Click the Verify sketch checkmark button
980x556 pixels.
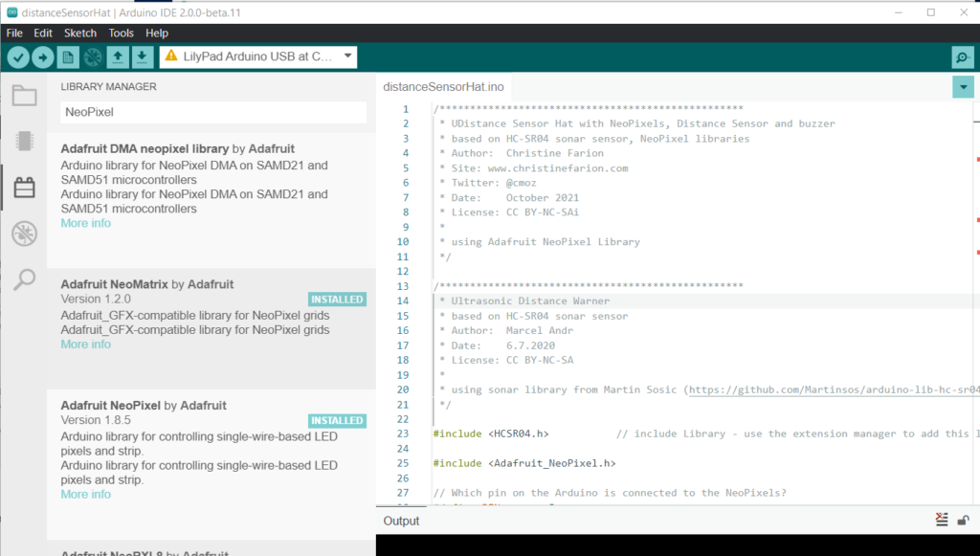18,57
